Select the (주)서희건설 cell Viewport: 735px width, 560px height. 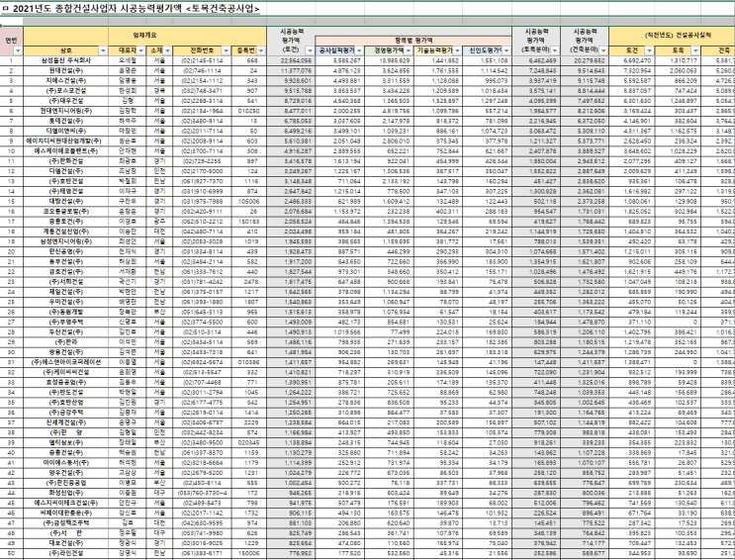pyautogui.click(x=65, y=281)
